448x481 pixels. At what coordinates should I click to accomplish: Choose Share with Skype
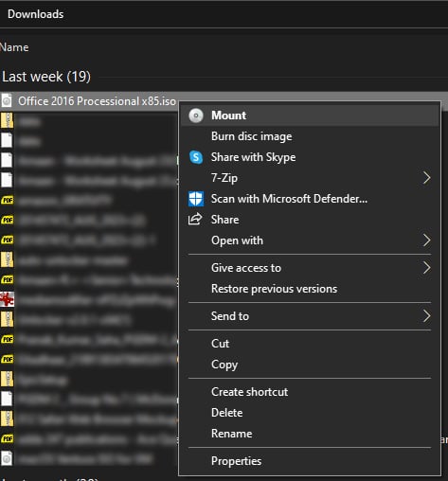[x=310, y=157]
